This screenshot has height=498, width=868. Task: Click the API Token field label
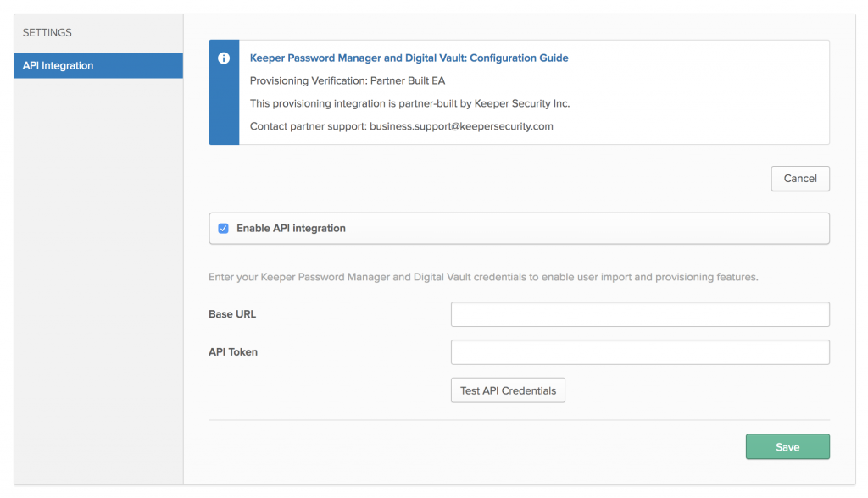232,352
